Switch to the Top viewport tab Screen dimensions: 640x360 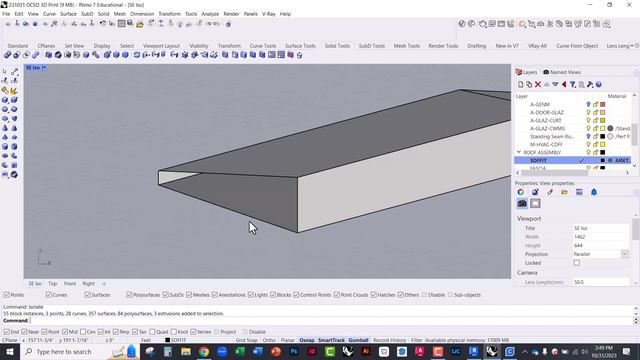point(53,283)
